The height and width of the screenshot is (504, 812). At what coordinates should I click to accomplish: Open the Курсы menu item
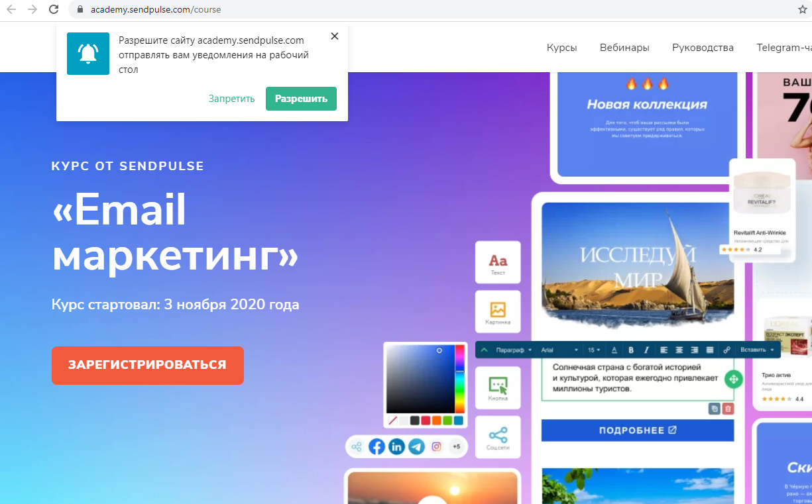561,48
